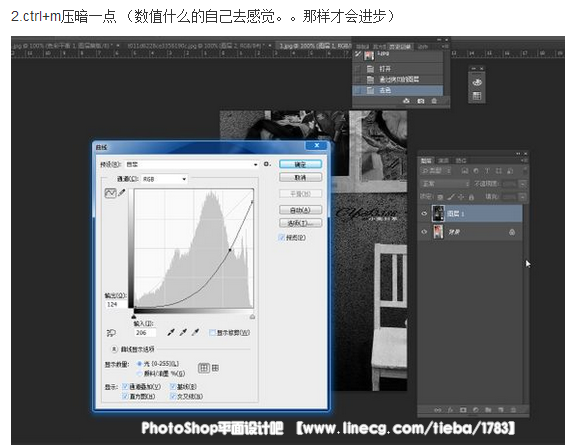Switch to the 通道 channels tab
This screenshot has width=565, height=445.
coord(444,160)
